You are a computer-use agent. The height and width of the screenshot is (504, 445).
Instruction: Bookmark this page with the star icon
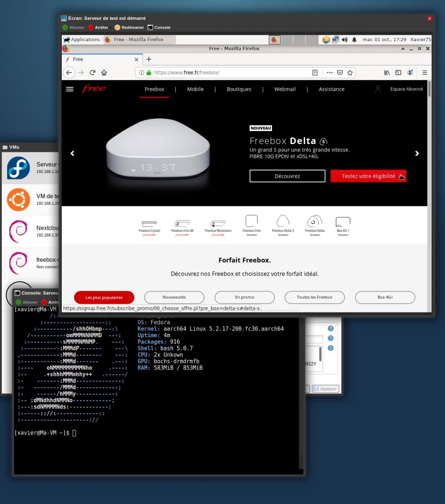pyautogui.click(x=350, y=73)
